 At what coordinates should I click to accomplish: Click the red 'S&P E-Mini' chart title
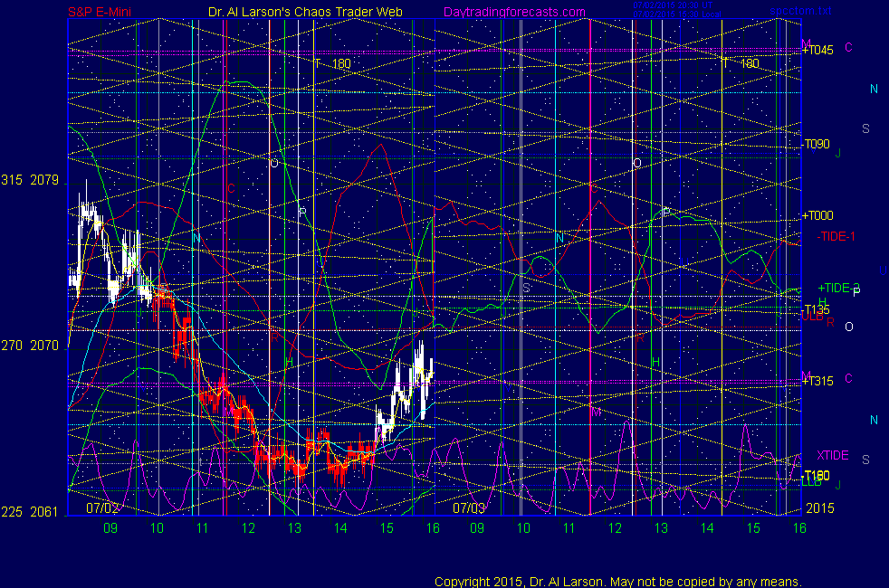coord(100,12)
